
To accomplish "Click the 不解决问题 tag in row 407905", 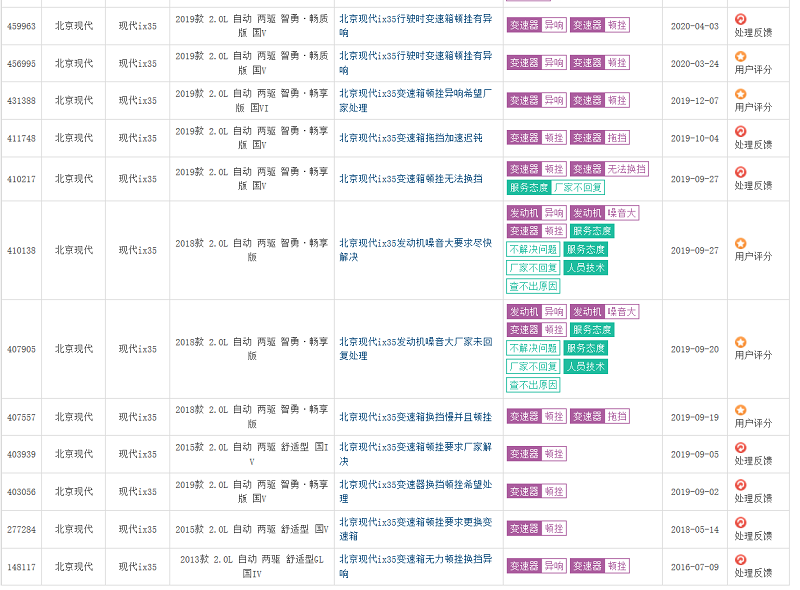I will point(534,348).
